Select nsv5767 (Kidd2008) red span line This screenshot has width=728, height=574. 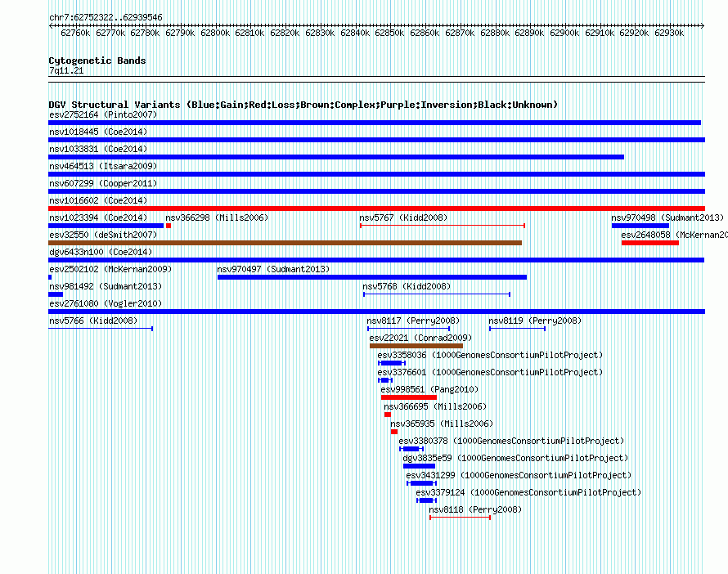point(443,226)
